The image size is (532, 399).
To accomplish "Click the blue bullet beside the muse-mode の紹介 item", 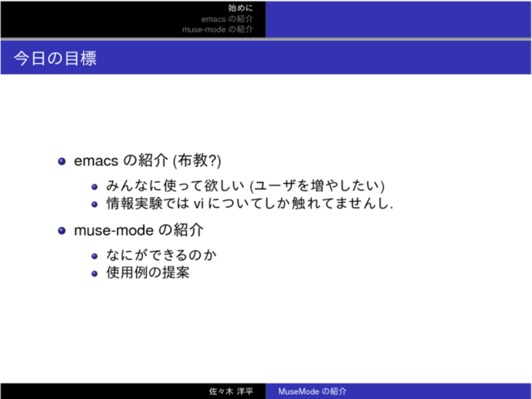I will pyautogui.click(x=62, y=230).
